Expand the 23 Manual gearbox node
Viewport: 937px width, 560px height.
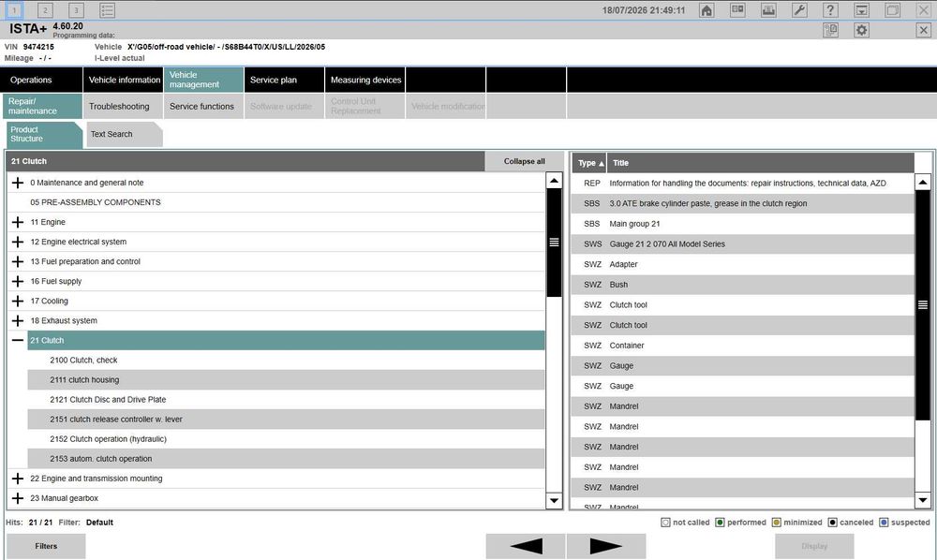point(18,498)
